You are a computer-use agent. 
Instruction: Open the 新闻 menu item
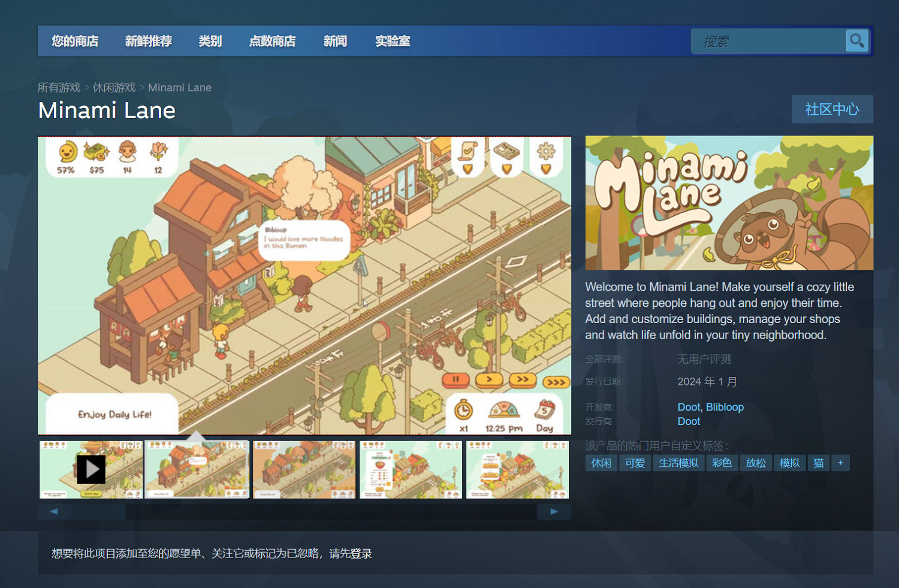click(335, 41)
